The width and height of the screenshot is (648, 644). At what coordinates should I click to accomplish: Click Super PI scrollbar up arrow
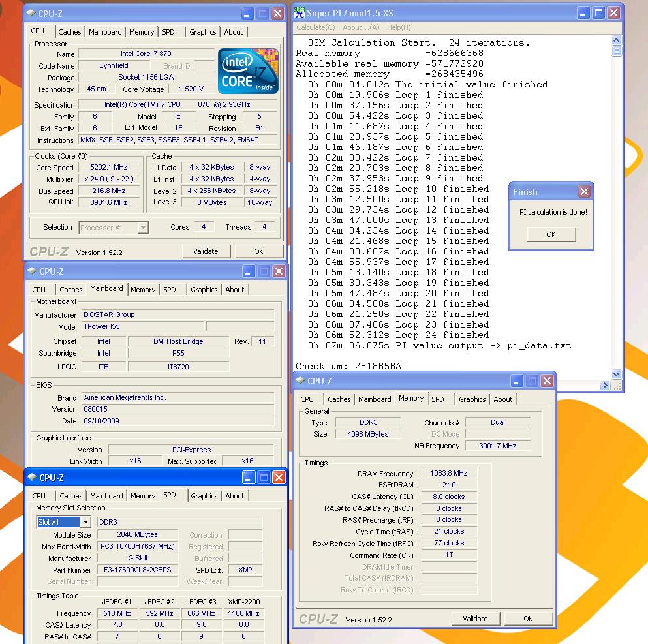[616, 40]
